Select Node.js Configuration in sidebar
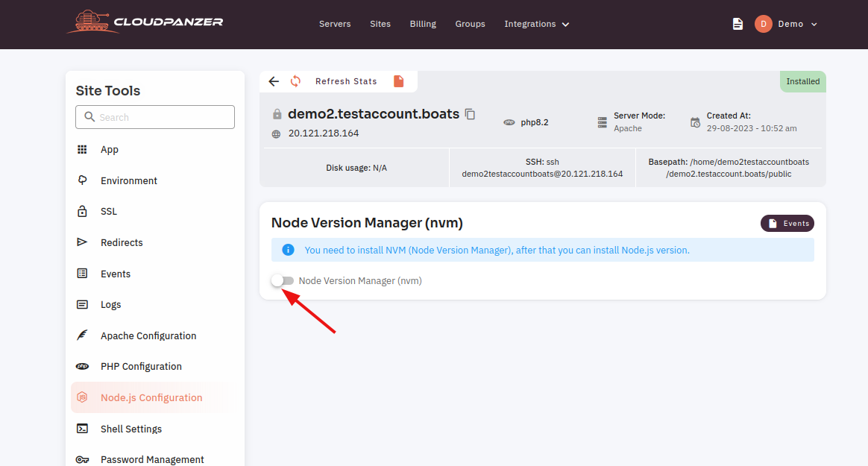The height and width of the screenshot is (466, 868). pyautogui.click(x=153, y=397)
